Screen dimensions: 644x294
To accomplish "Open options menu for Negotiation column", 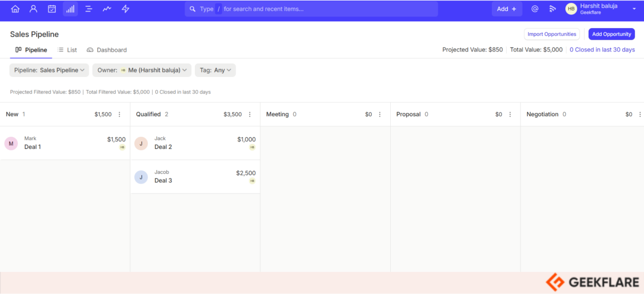I will (x=640, y=114).
